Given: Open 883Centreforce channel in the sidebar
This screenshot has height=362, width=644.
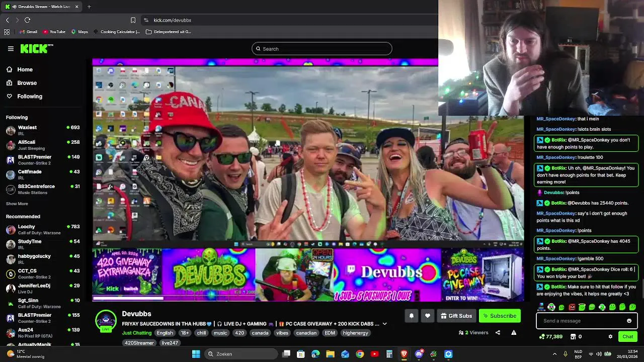Looking at the screenshot, I should [43, 189].
